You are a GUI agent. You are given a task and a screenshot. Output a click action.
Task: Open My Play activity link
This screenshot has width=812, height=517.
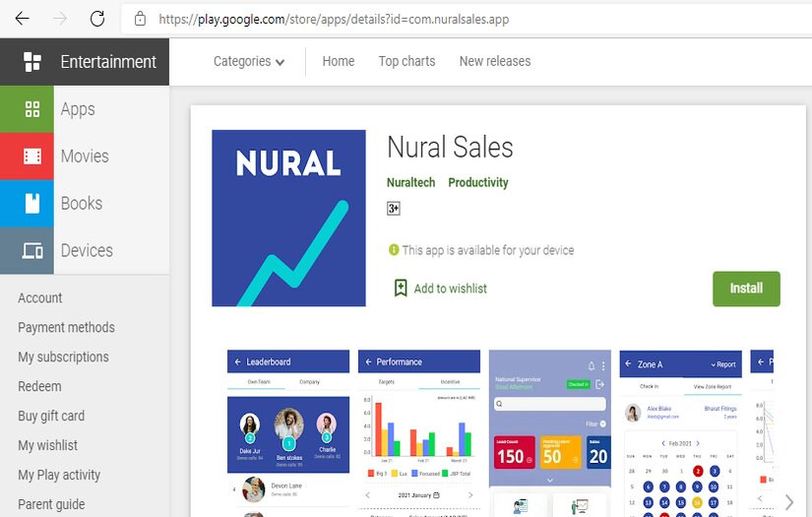(59, 475)
